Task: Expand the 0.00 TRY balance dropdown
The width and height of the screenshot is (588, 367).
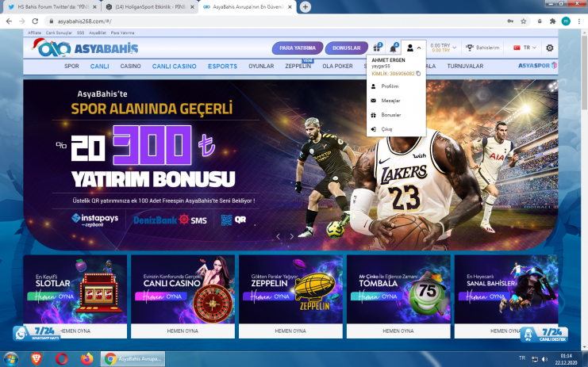Action: (444, 48)
